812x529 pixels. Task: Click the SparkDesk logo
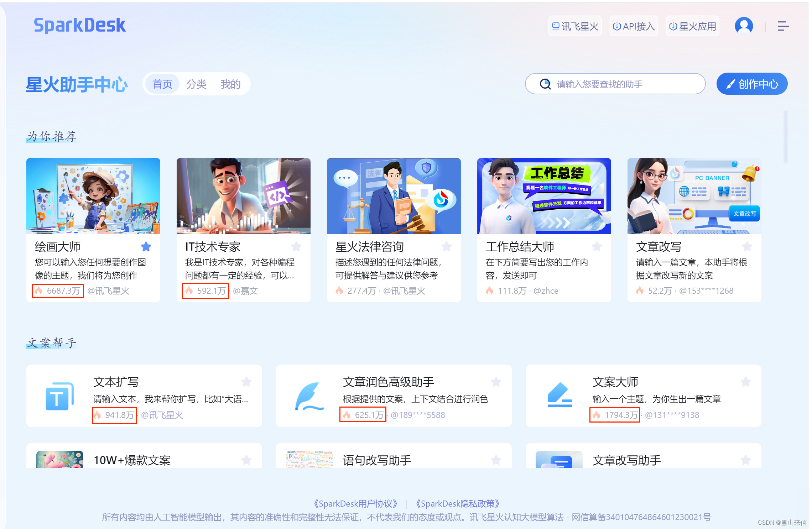pyautogui.click(x=79, y=26)
